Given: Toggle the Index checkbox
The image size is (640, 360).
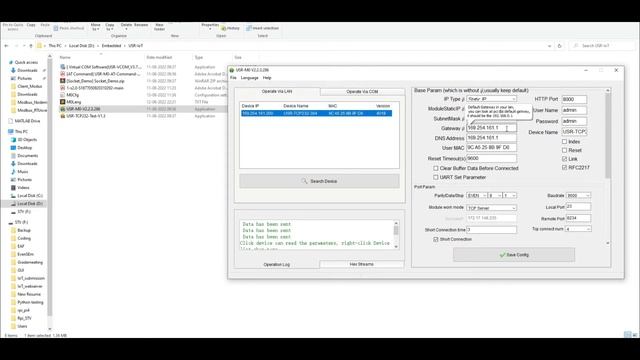Looking at the screenshot, I should click(564, 142).
